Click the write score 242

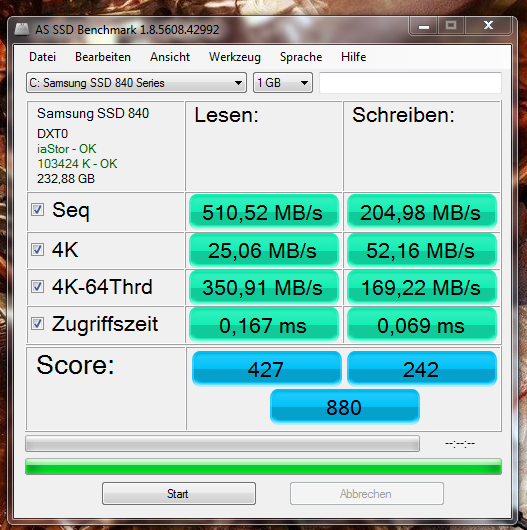coord(422,369)
